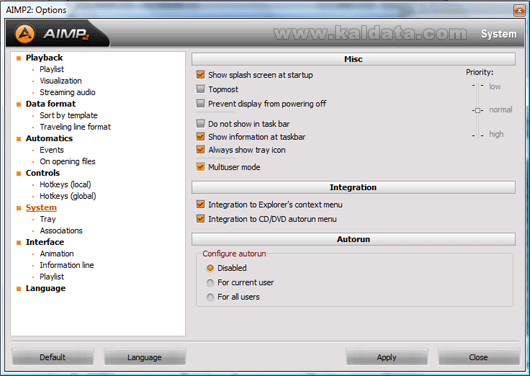Toggle Integration to CD/DVD autorun menu

click(x=200, y=219)
